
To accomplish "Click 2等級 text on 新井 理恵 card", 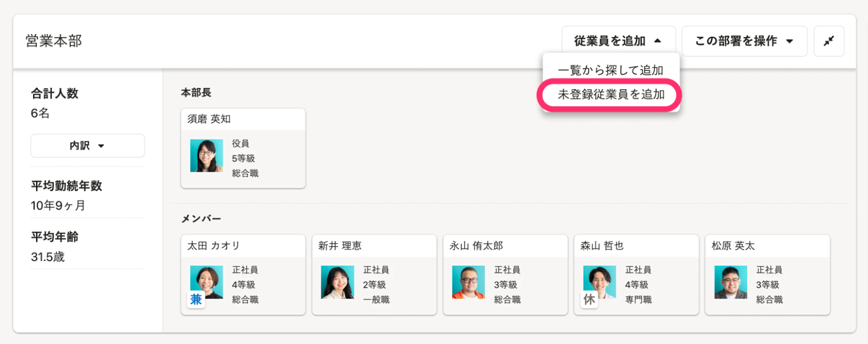I will tap(374, 285).
